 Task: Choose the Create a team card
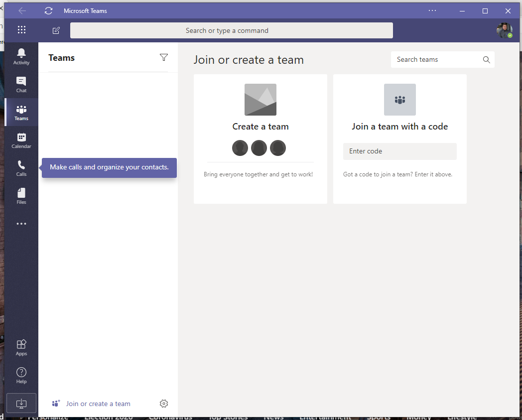pyautogui.click(x=260, y=126)
